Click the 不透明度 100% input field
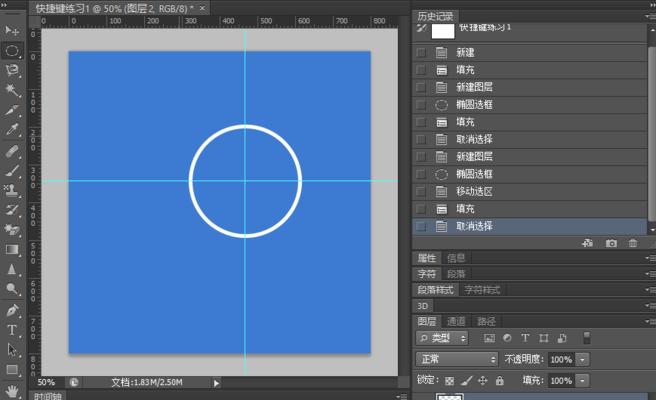The height and width of the screenshot is (400, 656). (561, 359)
